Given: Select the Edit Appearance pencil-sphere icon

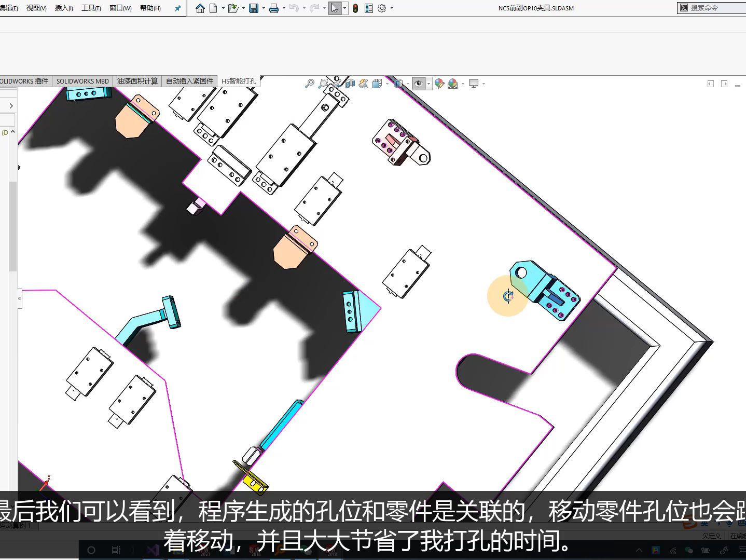Looking at the screenshot, I should tap(439, 83).
